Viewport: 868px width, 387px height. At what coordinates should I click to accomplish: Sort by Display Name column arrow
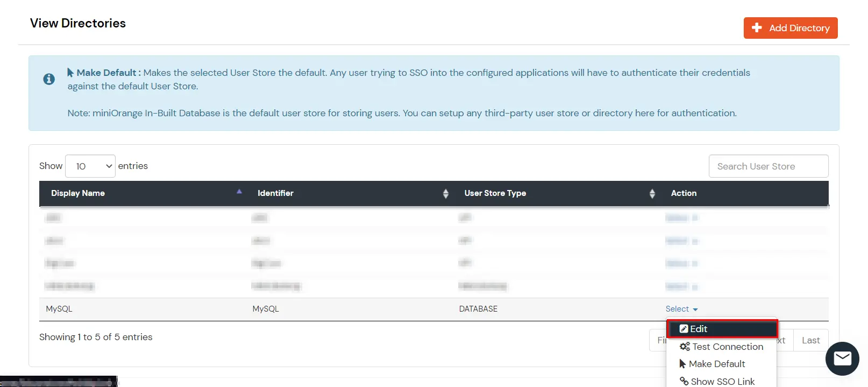[x=239, y=192]
